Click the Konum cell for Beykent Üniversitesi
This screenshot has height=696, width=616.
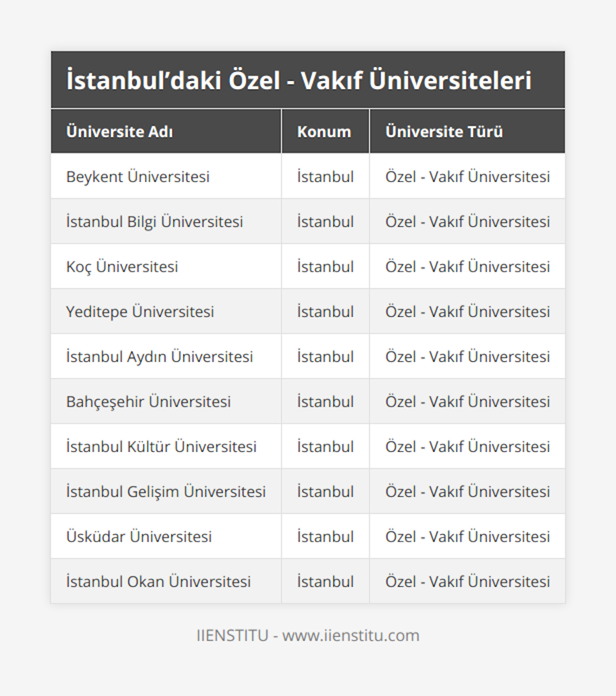(x=325, y=177)
